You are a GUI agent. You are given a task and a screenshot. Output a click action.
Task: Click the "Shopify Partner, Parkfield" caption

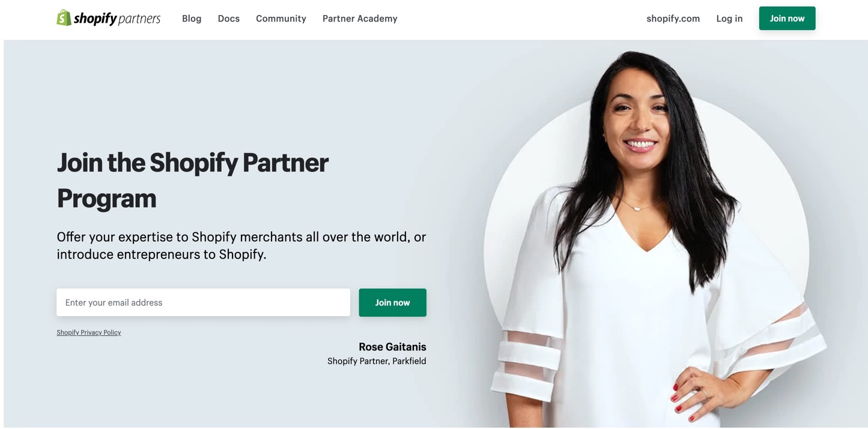377,361
